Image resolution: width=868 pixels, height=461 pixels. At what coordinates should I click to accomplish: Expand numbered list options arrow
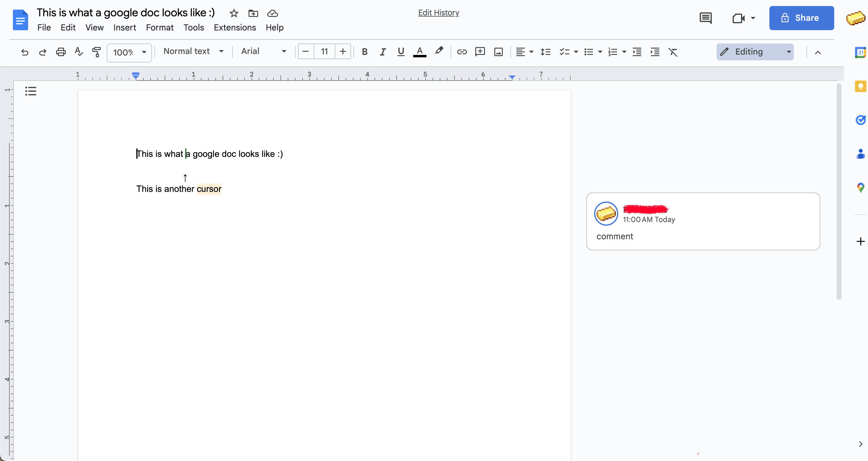click(624, 52)
